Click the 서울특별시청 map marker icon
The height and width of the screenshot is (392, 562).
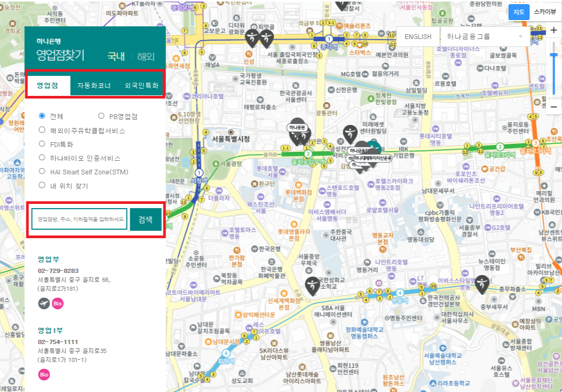231,132
